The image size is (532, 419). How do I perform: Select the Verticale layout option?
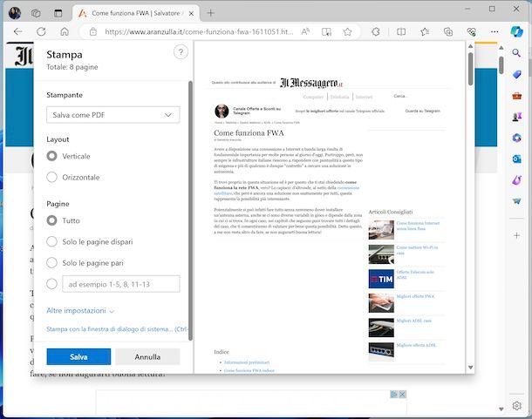[52, 156]
